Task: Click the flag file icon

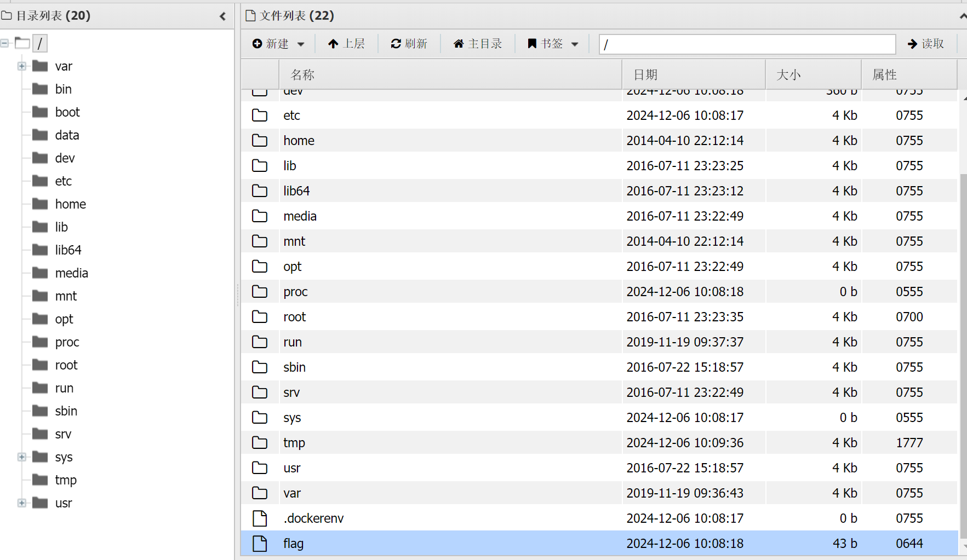Action: (x=260, y=544)
